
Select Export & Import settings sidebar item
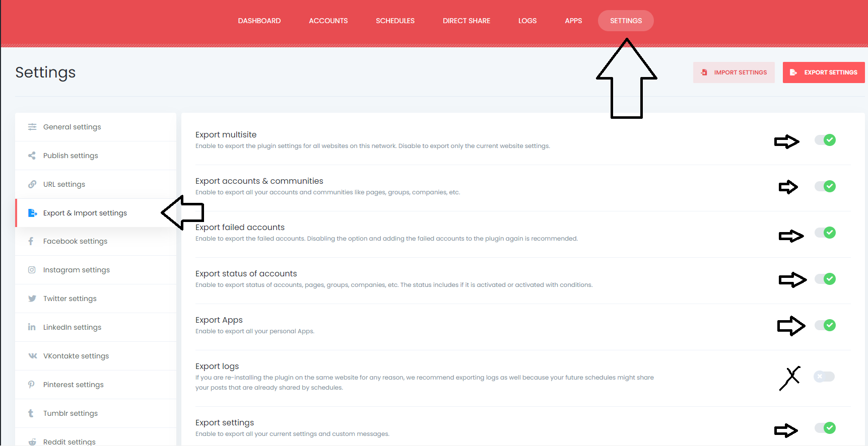pos(85,213)
